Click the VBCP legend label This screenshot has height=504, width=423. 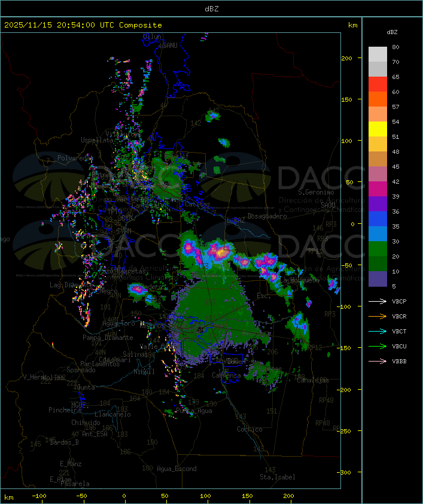[399, 302]
